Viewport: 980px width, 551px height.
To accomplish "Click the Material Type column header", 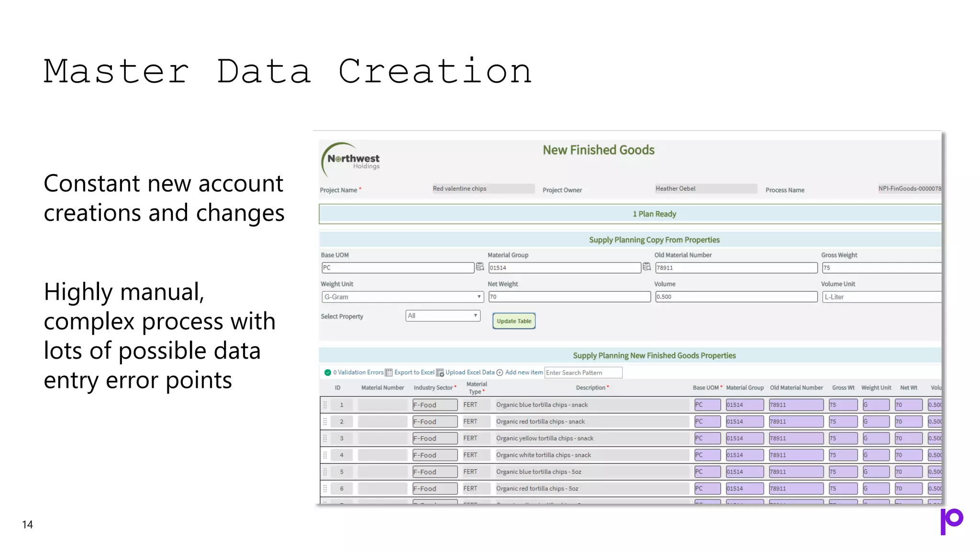I will (477, 388).
